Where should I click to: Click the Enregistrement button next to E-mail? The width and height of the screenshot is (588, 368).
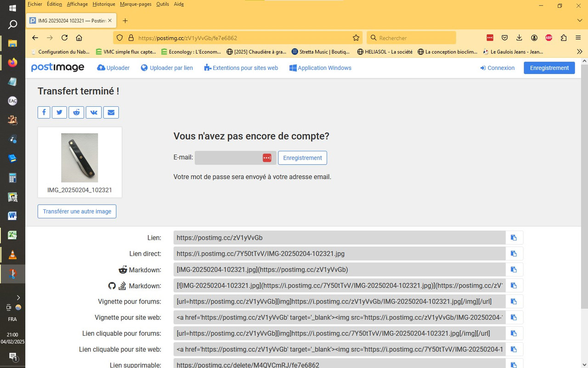point(302,158)
